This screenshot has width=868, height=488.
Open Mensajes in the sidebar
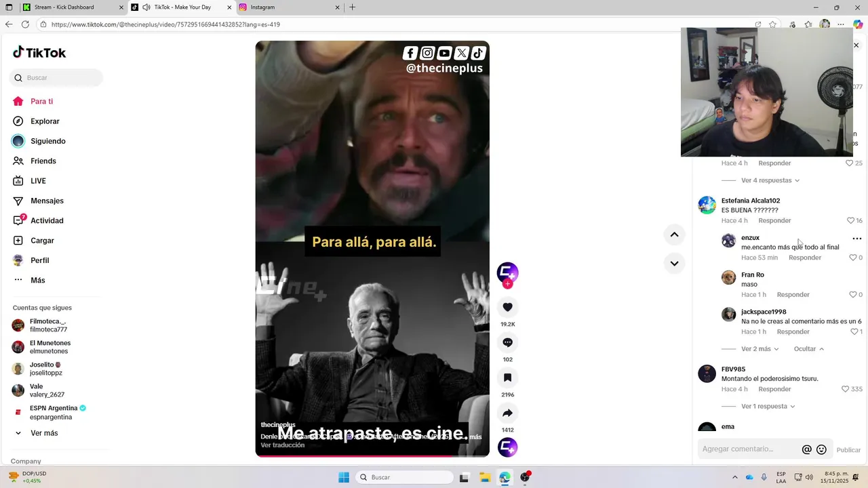click(x=47, y=201)
